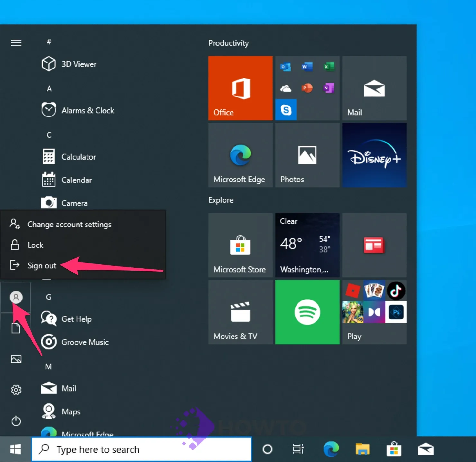
Task: Open Documents from Start sidebar
Action: click(16, 328)
